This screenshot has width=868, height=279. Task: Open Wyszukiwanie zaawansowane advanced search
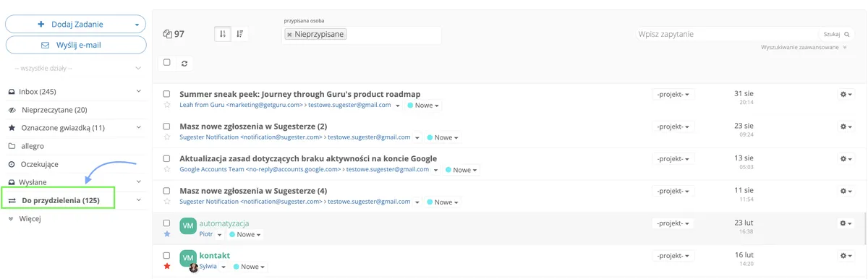coord(804,47)
